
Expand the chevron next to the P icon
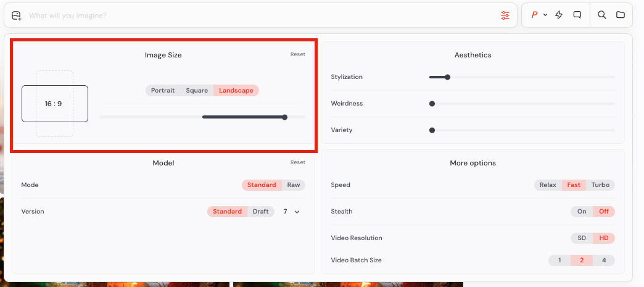click(545, 15)
